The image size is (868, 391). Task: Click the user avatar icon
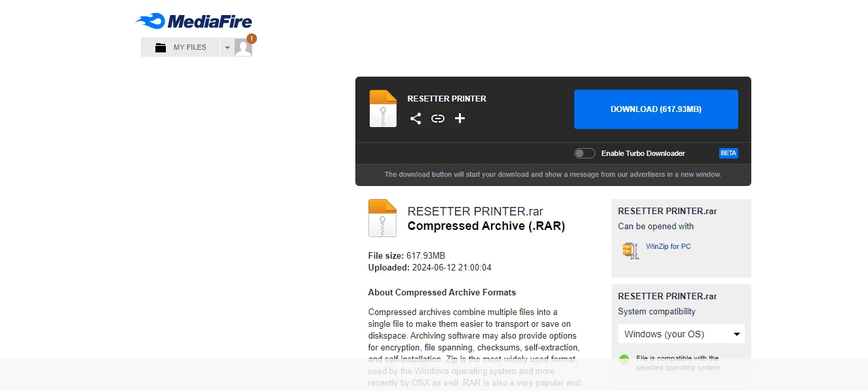243,47
